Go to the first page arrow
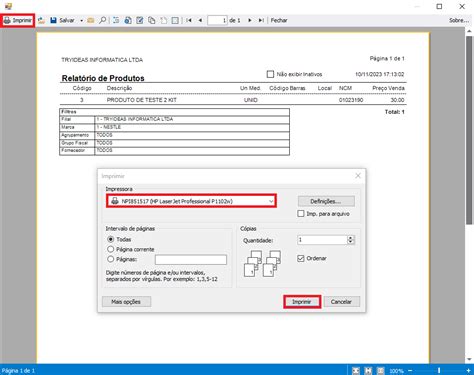 pos(189,20)
